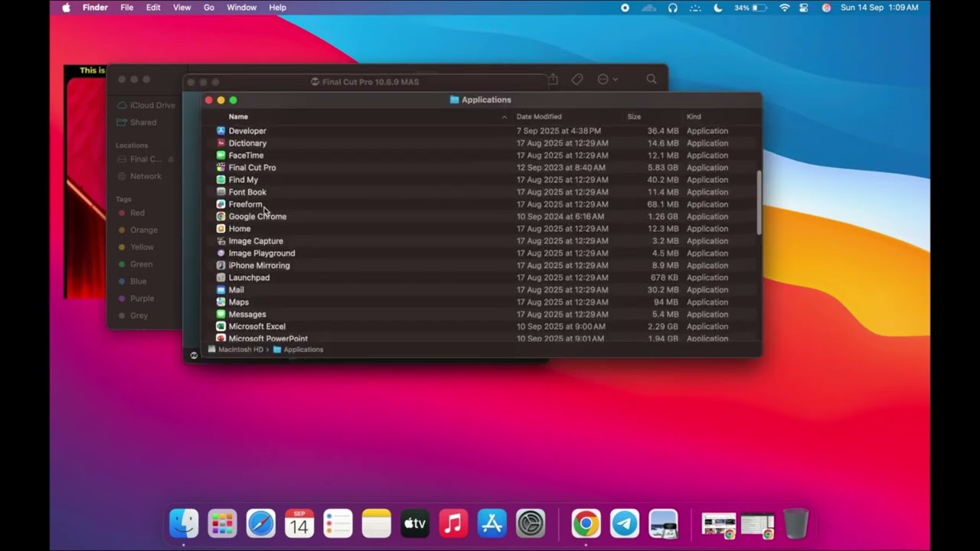Click the search icon in background Finder window
The image size is (980, 551).
pos(652,79)
